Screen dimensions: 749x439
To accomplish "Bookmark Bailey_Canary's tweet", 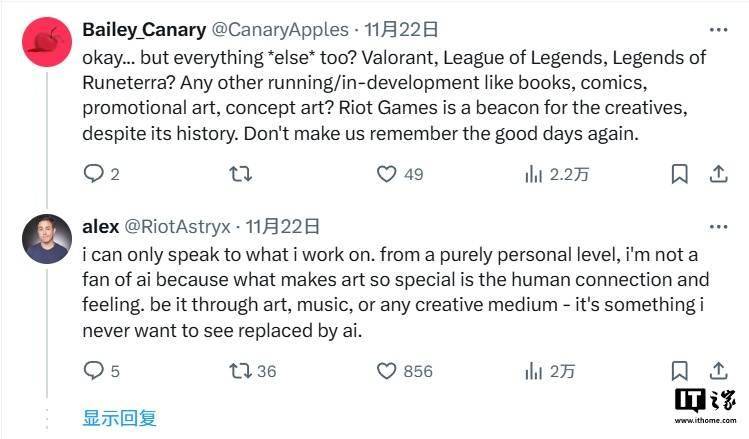I will pos(680,174).
